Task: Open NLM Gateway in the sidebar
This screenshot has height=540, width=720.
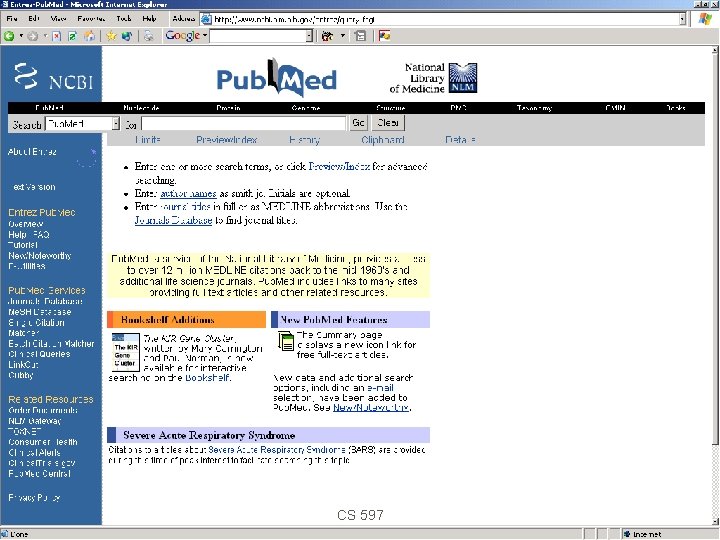Action: pyautogui.click(x=35, y=421)
